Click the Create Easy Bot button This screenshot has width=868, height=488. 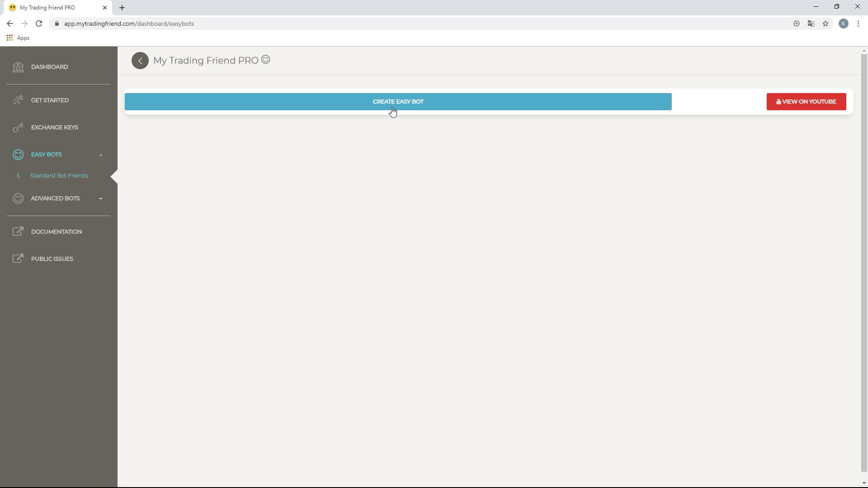(398, 102)
